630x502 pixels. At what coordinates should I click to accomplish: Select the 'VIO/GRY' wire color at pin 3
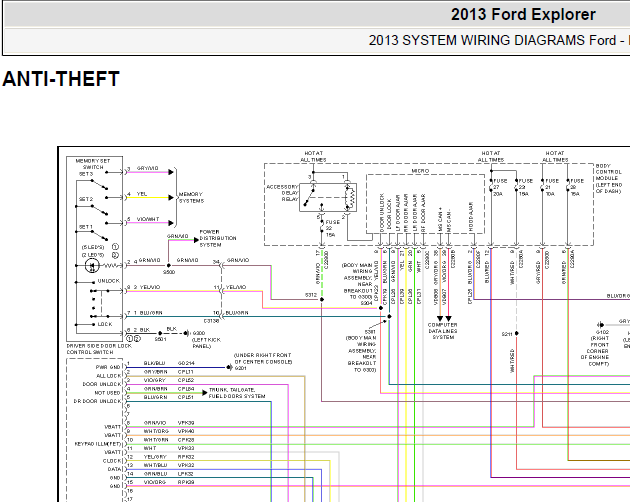coord(155,380)
